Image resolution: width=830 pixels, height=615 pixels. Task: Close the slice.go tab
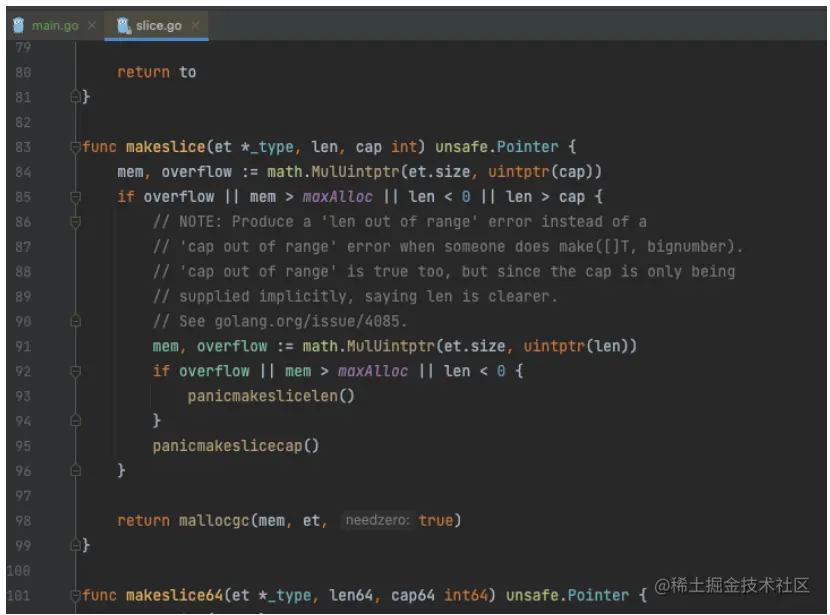pos(195,25)
